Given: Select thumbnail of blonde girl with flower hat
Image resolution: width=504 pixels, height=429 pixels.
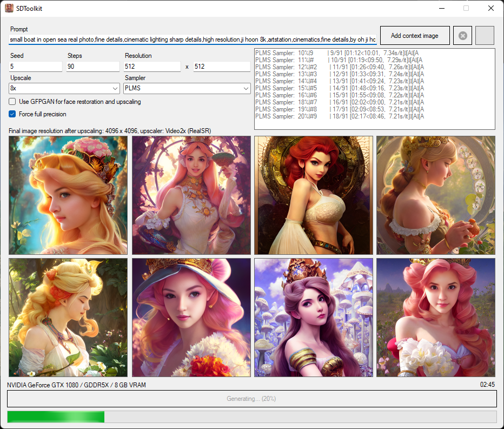Looking at the screenshot, I should tap(68, 195).
